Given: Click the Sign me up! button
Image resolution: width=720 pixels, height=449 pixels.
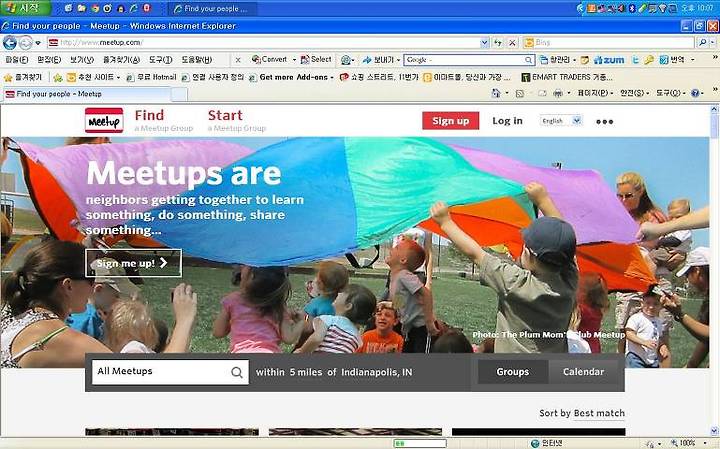Looking at the screenshot, I should click(x=133, y=263).
